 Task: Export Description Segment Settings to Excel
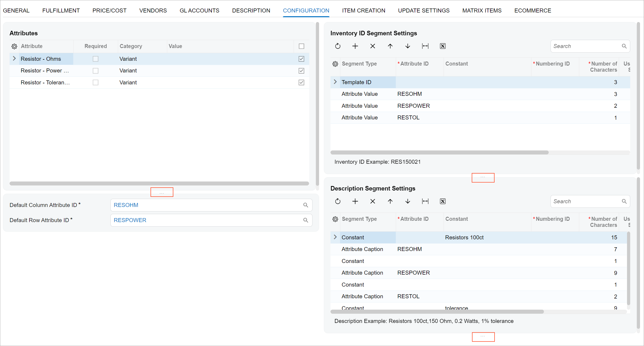443,201
